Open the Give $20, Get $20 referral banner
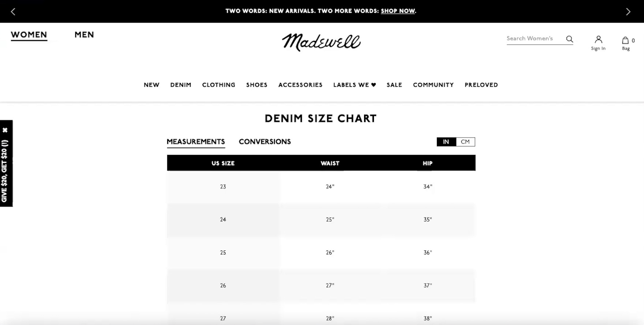This screenshot has height=325, width=644. (x=5, y=170)
